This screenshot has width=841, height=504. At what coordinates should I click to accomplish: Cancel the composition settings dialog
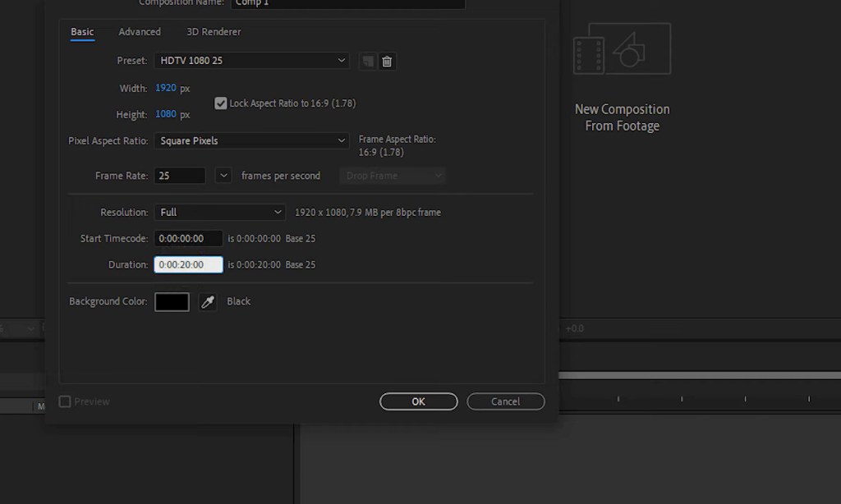pyautogui.click(x=505, y=401)
